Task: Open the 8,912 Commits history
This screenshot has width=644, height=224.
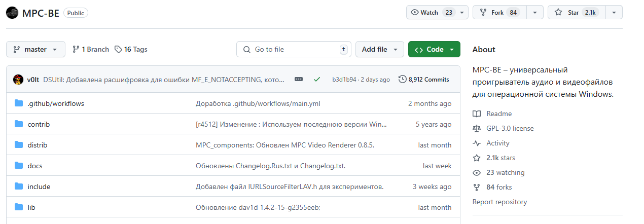Action: click(424, 79)
